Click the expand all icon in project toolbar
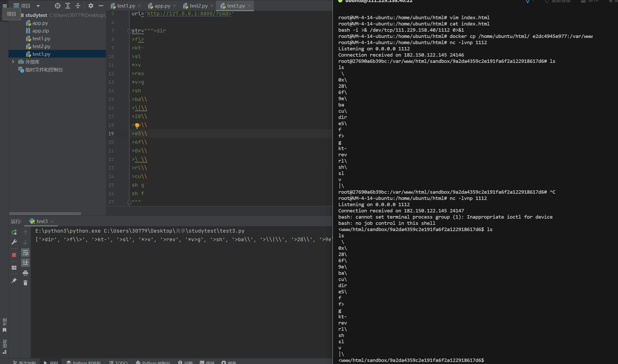 pos(68,6)
